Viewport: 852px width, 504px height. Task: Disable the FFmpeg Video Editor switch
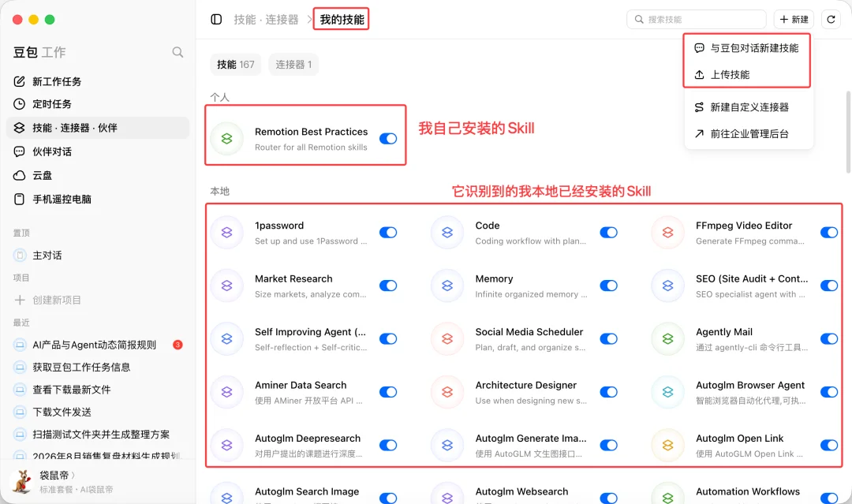tap(829, 233)
